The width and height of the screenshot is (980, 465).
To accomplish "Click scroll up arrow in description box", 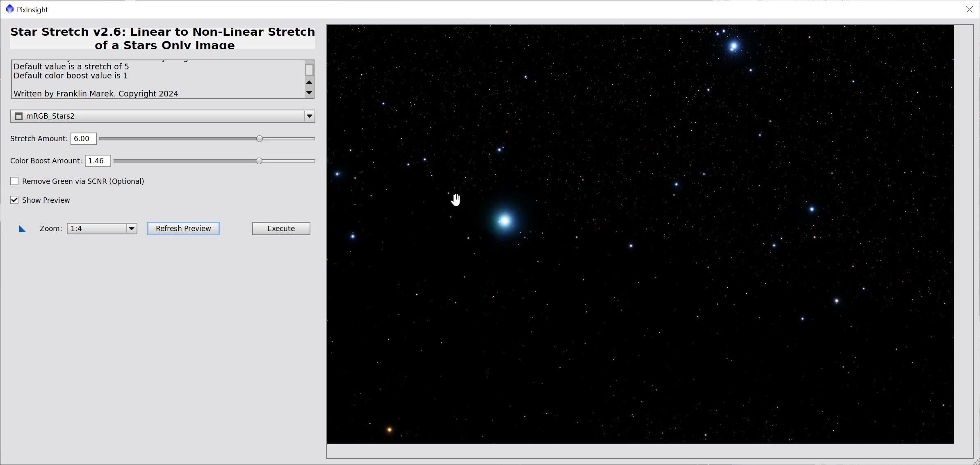I will pyautogui.click(x=309, y=82).
